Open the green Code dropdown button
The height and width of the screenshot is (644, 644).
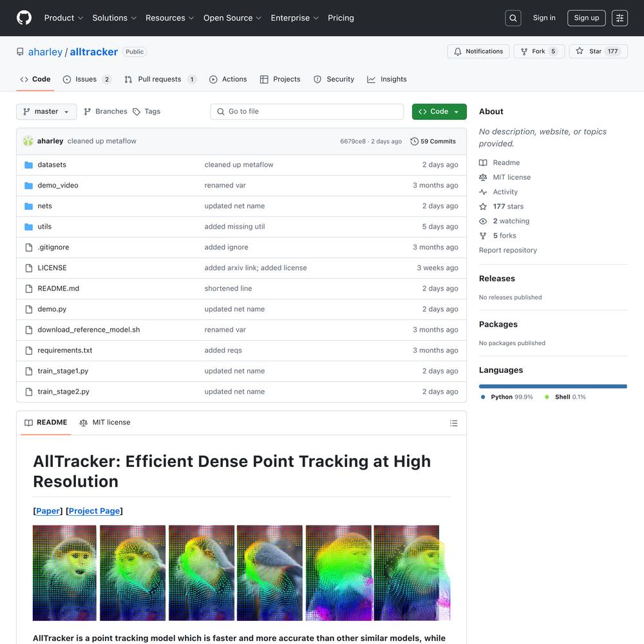[x=439, y=111]
